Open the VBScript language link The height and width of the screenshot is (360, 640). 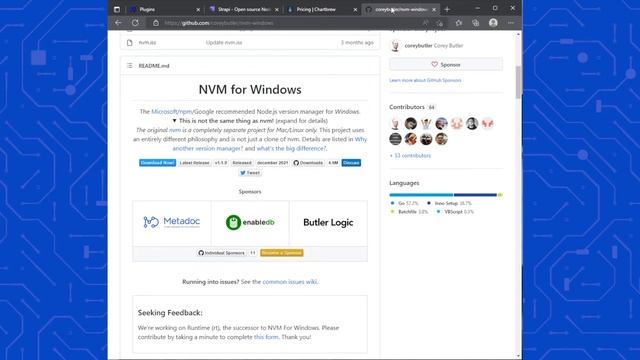pyautogui.click(x=455, y=212)
